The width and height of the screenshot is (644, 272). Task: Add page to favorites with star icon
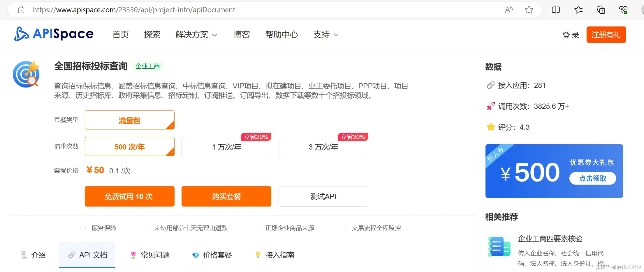tap(529, 10)
